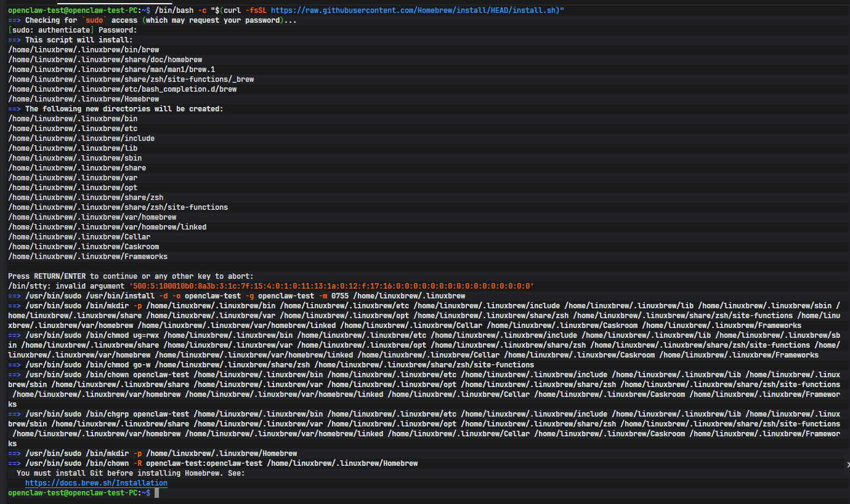The height and width of the screenshot is (504, 850).
Task: Click the "[sudo: authenticate] Password:" line
Action: 73,30
